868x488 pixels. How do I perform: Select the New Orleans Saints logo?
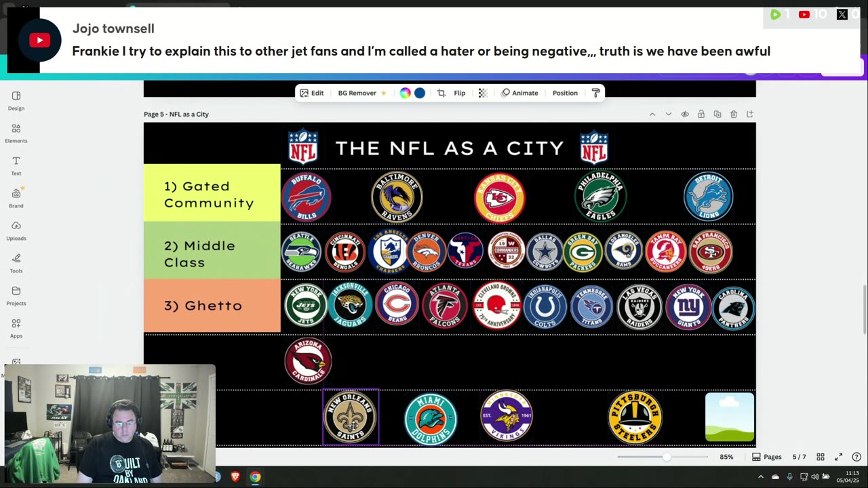pos(351,417)
